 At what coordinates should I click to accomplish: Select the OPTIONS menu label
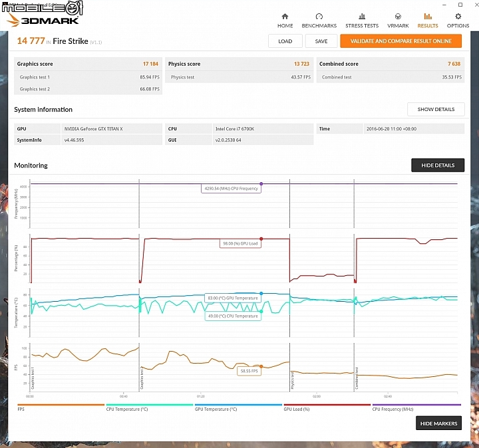458,26
